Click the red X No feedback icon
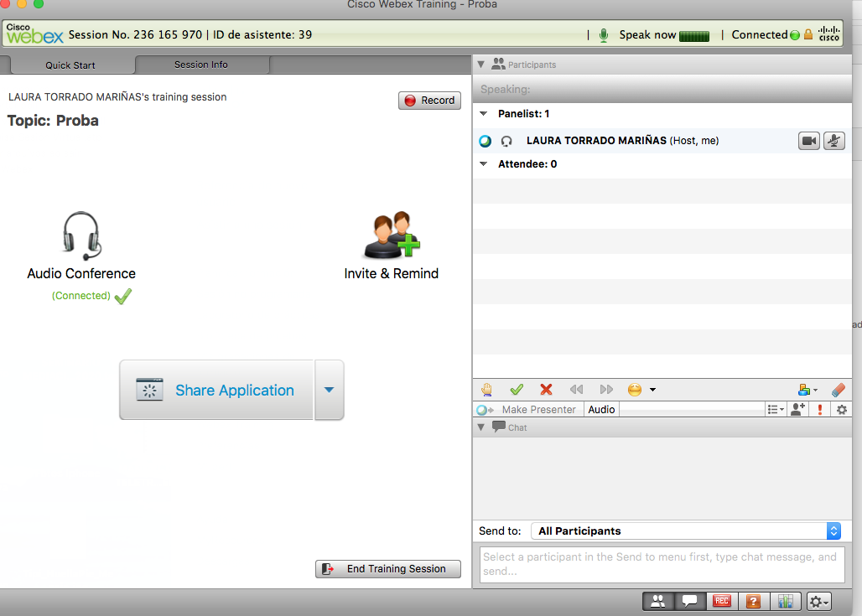 point(546,390)
